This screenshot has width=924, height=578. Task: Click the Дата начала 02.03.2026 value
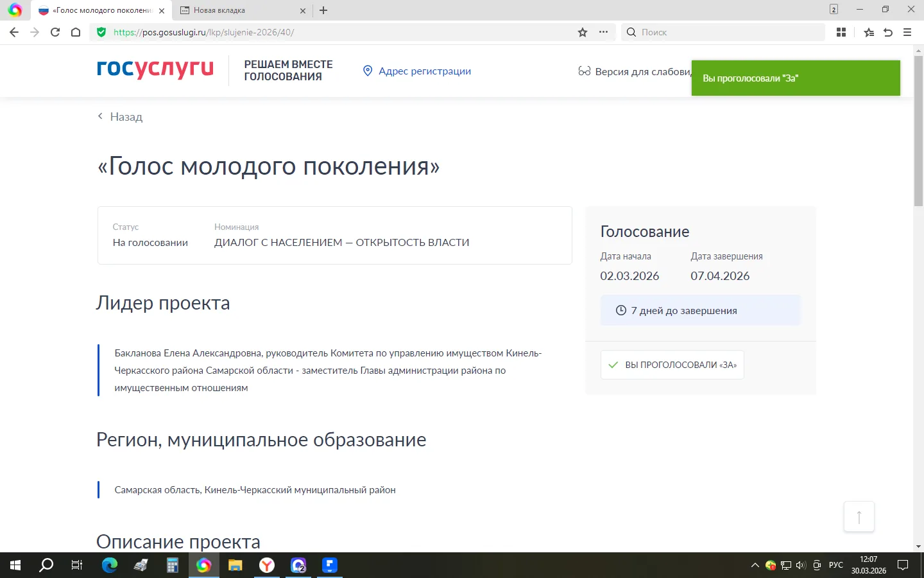[x=629, y=276]
